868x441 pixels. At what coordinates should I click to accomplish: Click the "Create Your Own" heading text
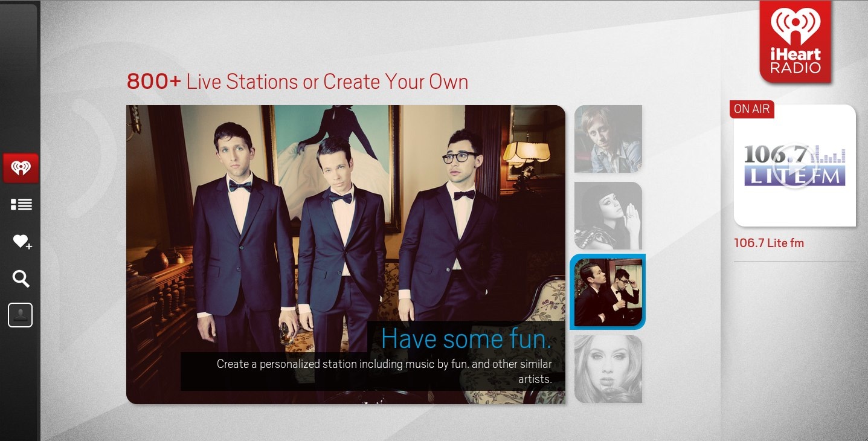pos(396,82)
